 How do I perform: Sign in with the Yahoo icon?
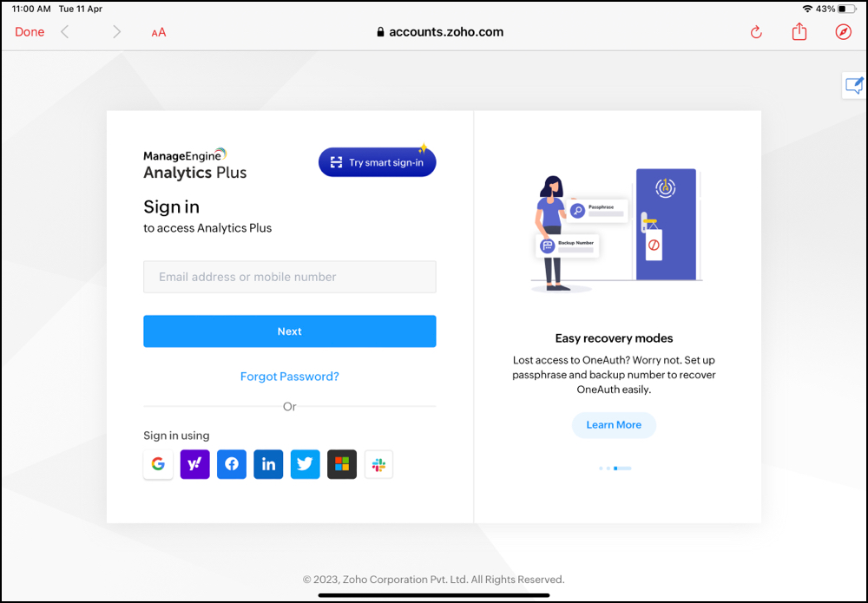point(194,464)
